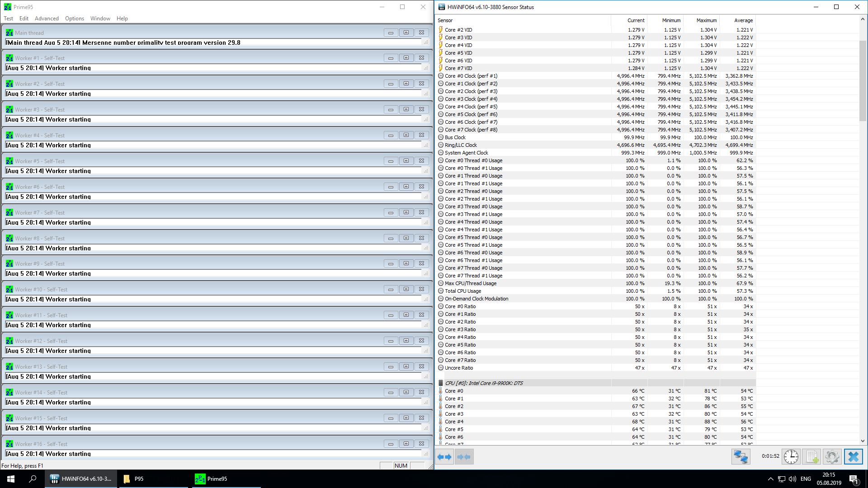Click the Average column header
Viewport: 868px width, 488px height.
pos(743,20)
